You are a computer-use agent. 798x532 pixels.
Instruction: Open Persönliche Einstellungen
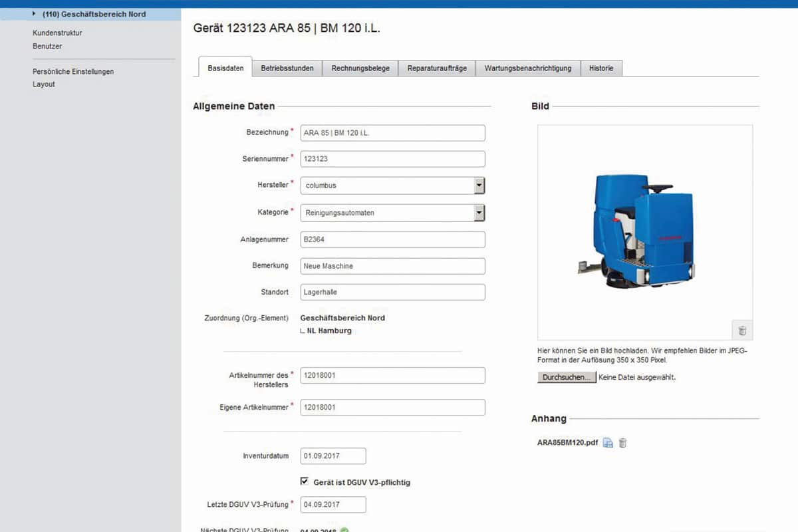click(73, 71)
